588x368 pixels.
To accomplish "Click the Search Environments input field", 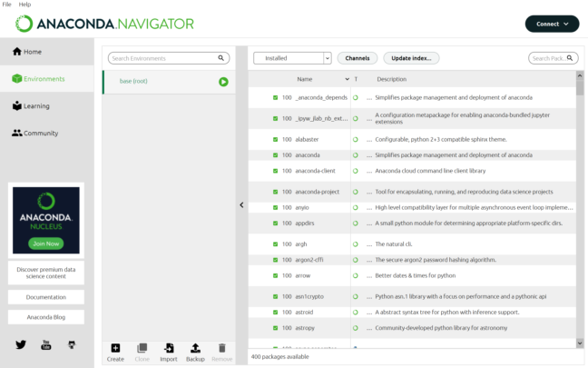I will pyautogui.click(x=162, y=58).
